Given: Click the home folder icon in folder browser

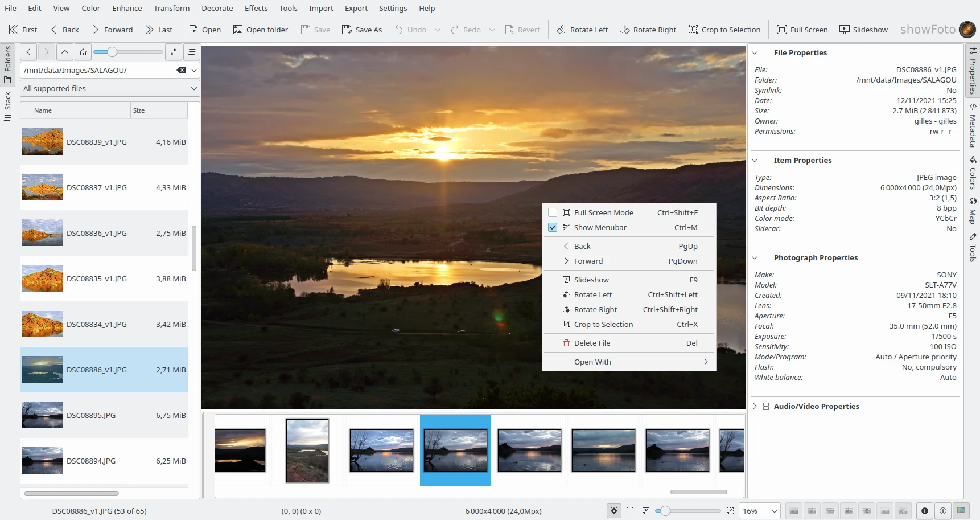Looking at the screenshot, I should pos(83,52).
